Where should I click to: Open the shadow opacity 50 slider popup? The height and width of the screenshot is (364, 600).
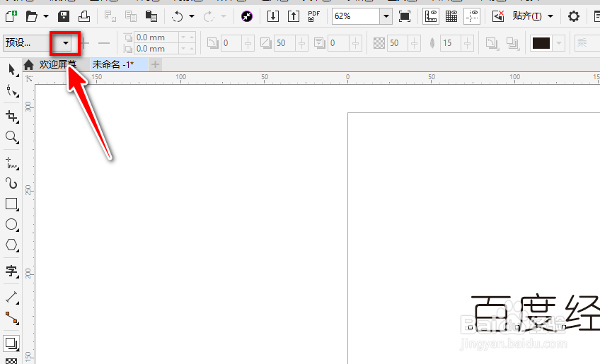coord(414,43)
